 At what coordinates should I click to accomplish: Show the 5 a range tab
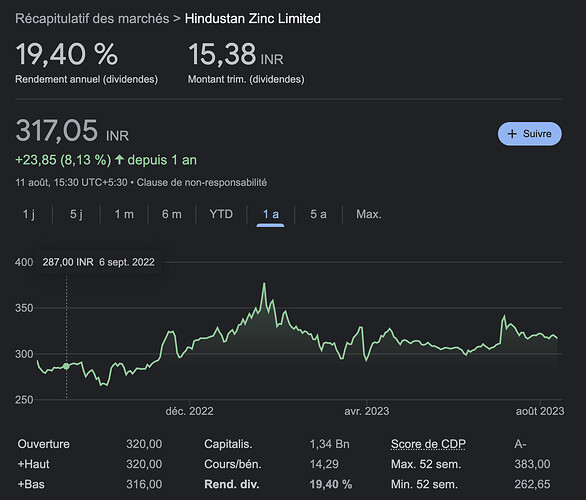[x=318, y=214]
